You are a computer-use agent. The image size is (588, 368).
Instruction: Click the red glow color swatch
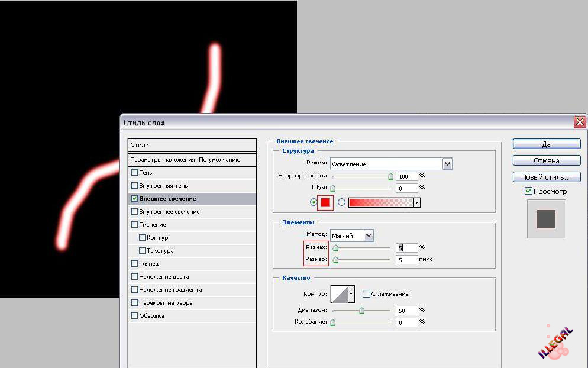(x=325, y=202)
